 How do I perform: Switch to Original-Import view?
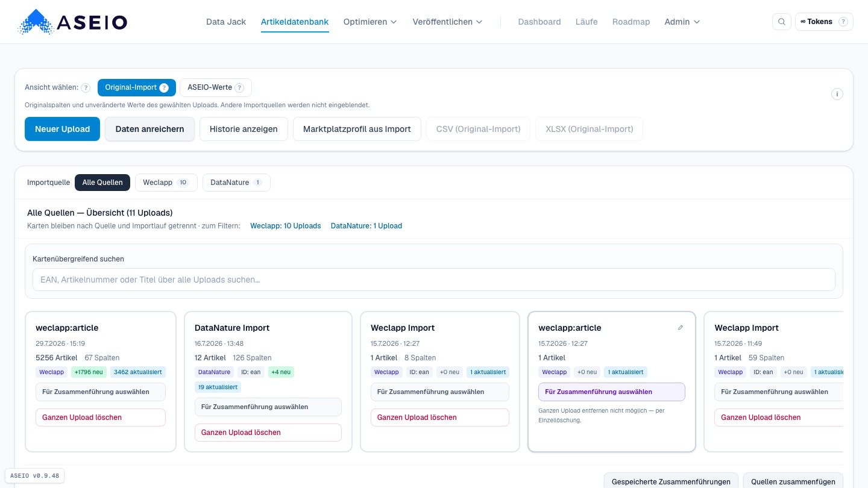[137, 87]
